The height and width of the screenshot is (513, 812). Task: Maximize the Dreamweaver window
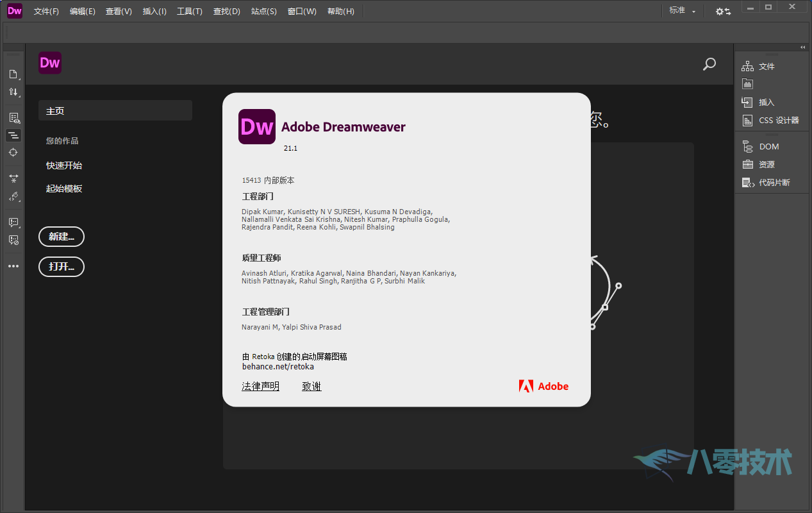pyautogui.click(x=768, y=6)
